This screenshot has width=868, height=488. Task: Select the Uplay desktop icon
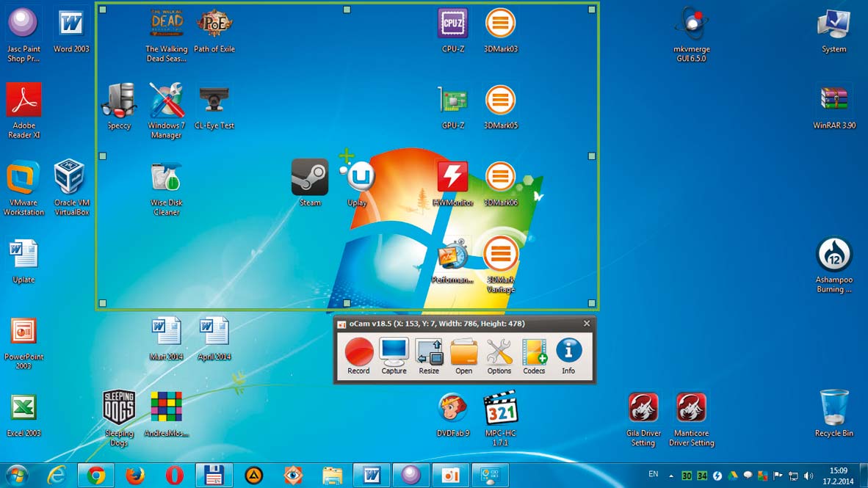coord(358,183)
